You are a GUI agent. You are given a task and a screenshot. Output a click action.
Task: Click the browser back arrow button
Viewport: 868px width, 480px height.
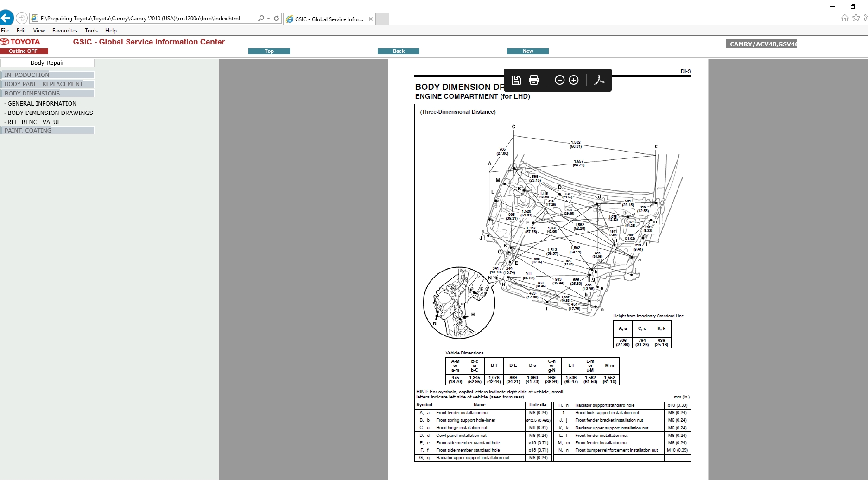click(6, 18)
